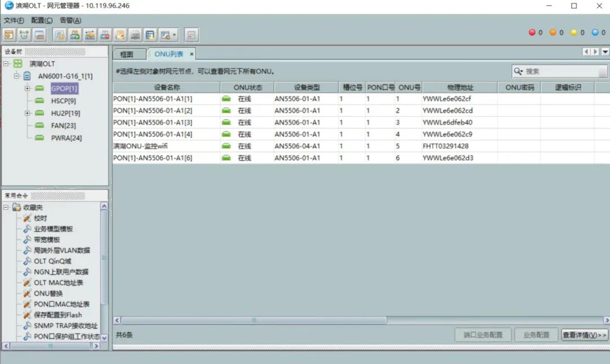Image resolution: width=610 pixels, height=364 pixels.
Task: Select FAN[23] in device tree
Action: click(x=63, y=126)
